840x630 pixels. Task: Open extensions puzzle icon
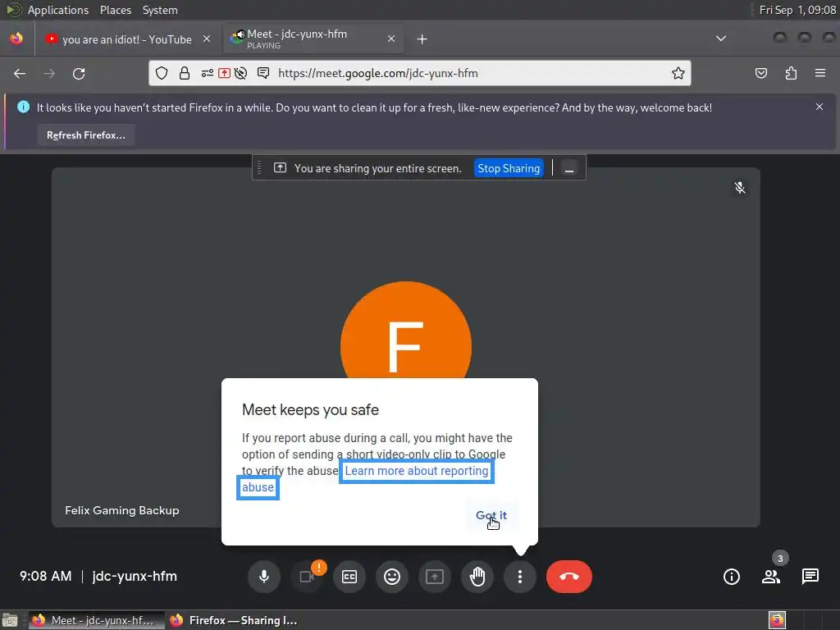pos(791,73)
